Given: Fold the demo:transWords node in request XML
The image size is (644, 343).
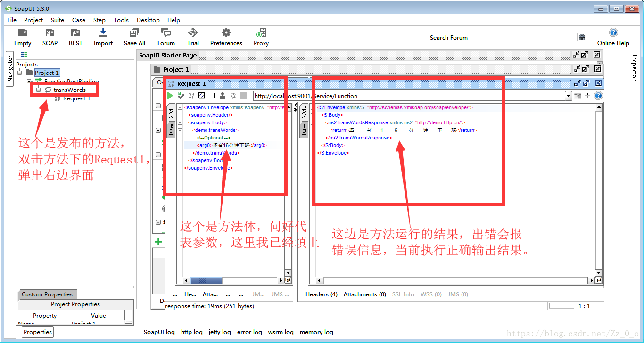Looking at the screenshot, I should point(180,130).
